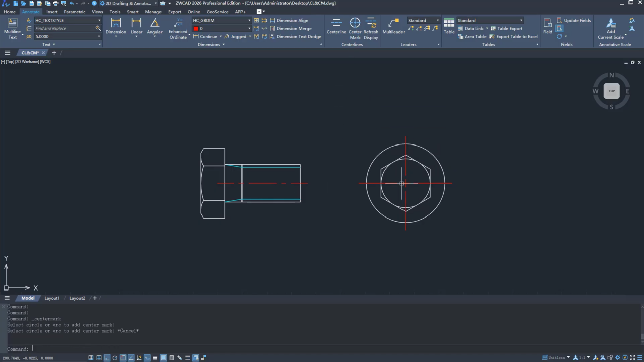Click the Find and Replace search icon
The height and width of the screenshot is (362, 644).
(x=98, y=28)
